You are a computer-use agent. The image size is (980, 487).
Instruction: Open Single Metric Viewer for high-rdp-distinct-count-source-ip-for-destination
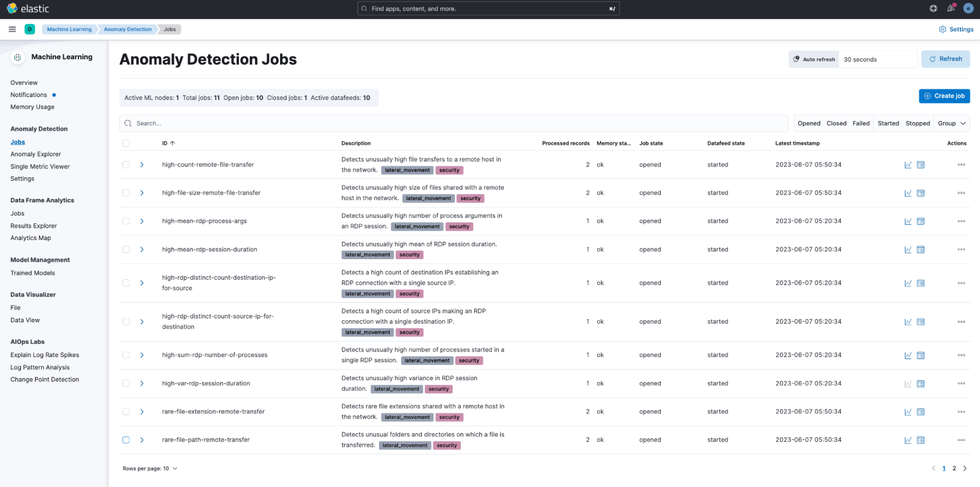(x=908, y=322)
